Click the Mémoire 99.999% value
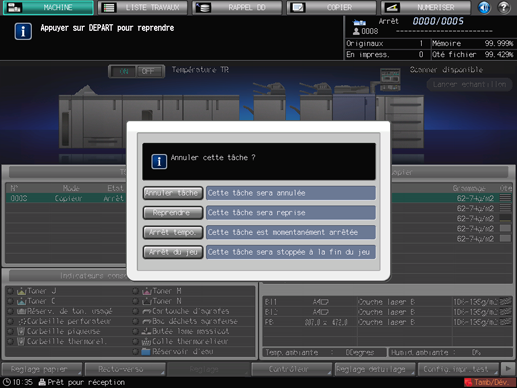Viewport: 517px width, 388px height. click(499, 43)
